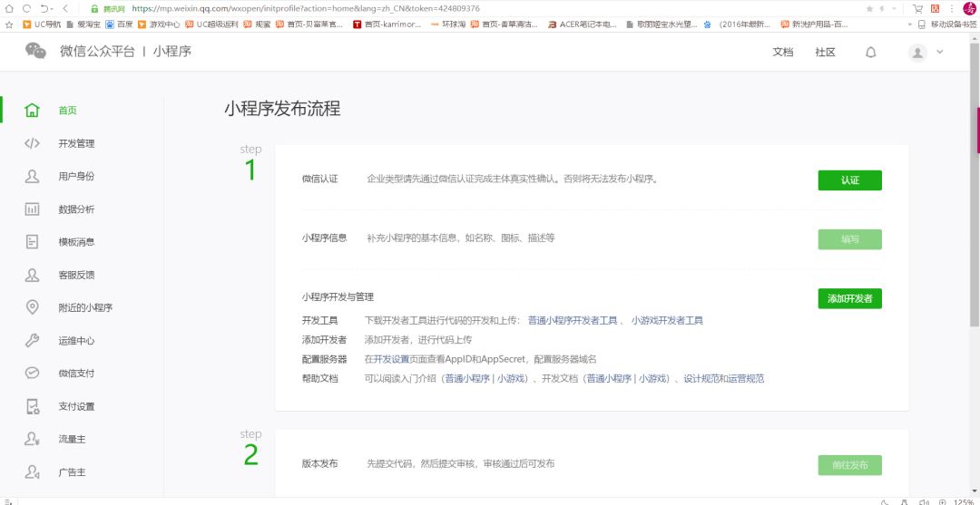Click the 添加开发者 button
This screenshot has height=505, width=980.
[x=850, y=298]
